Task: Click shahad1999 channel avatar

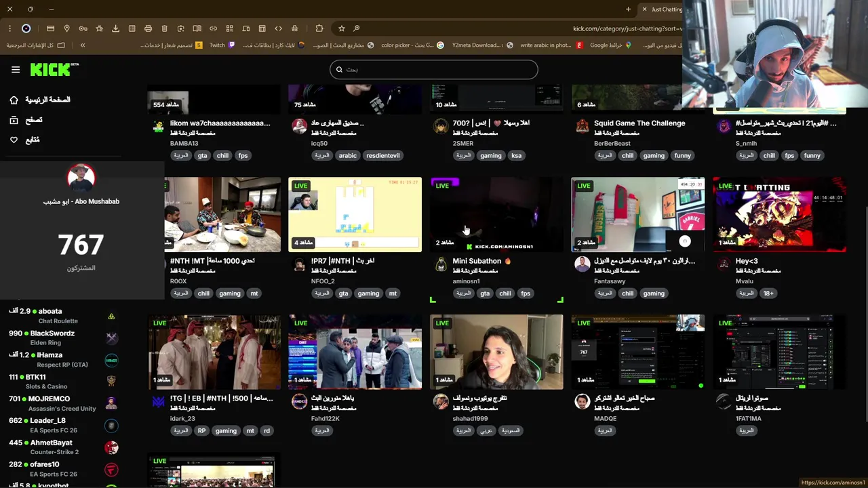Action: coord(441,402)
